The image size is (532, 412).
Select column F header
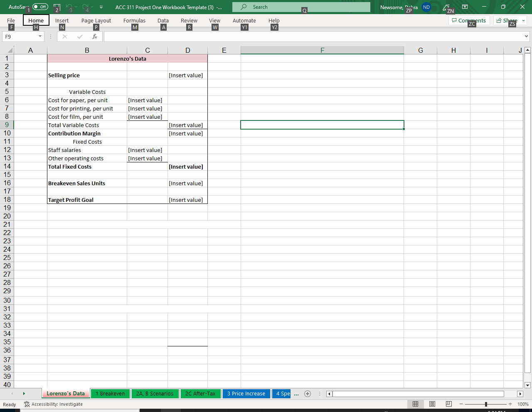[322, 50]
